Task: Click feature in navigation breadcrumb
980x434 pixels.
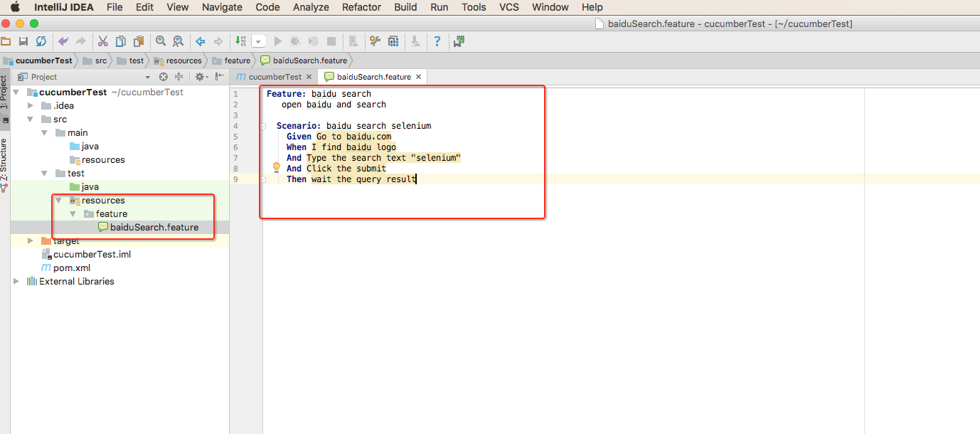Action: 232,60
